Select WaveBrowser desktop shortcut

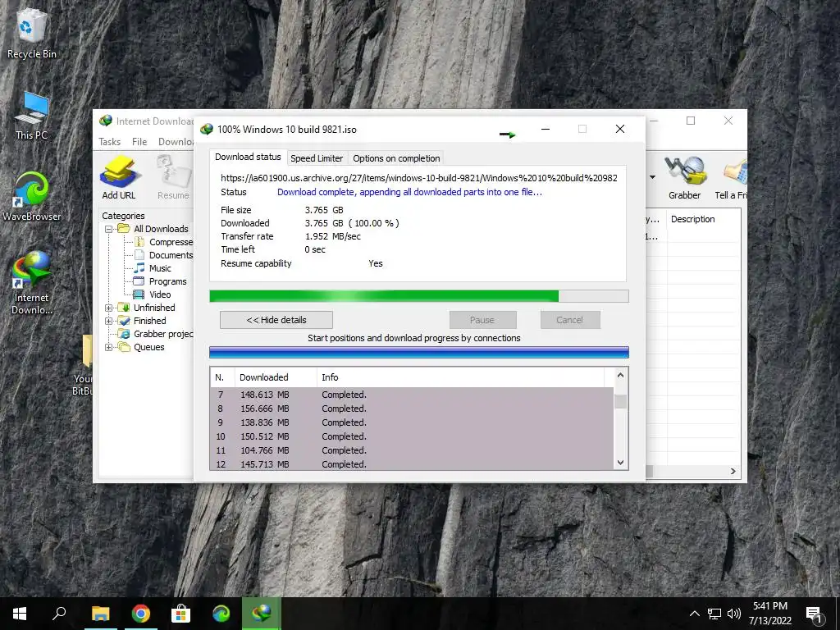coord(32,196)
